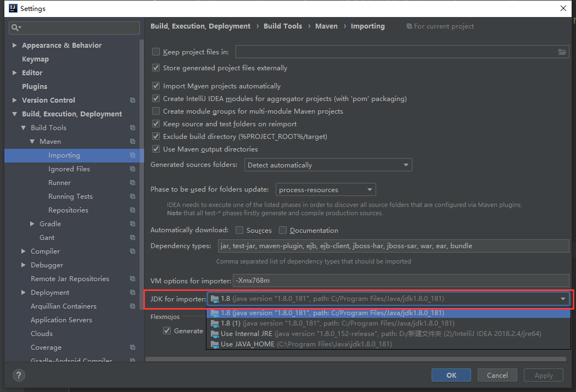This screenshot has width=576, height=392.
Task: Select highlighted 1.8 JDK option in list
Action: tap(388, 313)
